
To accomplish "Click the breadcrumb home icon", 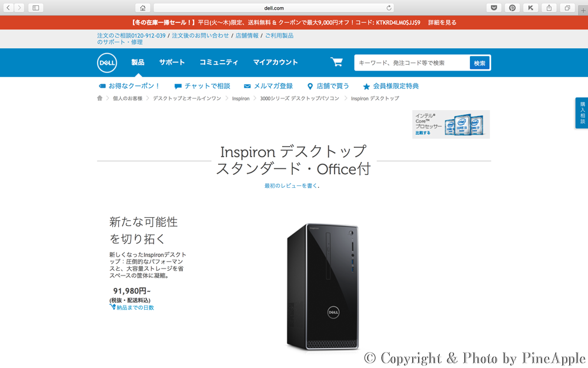I will [x=99, y=98].
